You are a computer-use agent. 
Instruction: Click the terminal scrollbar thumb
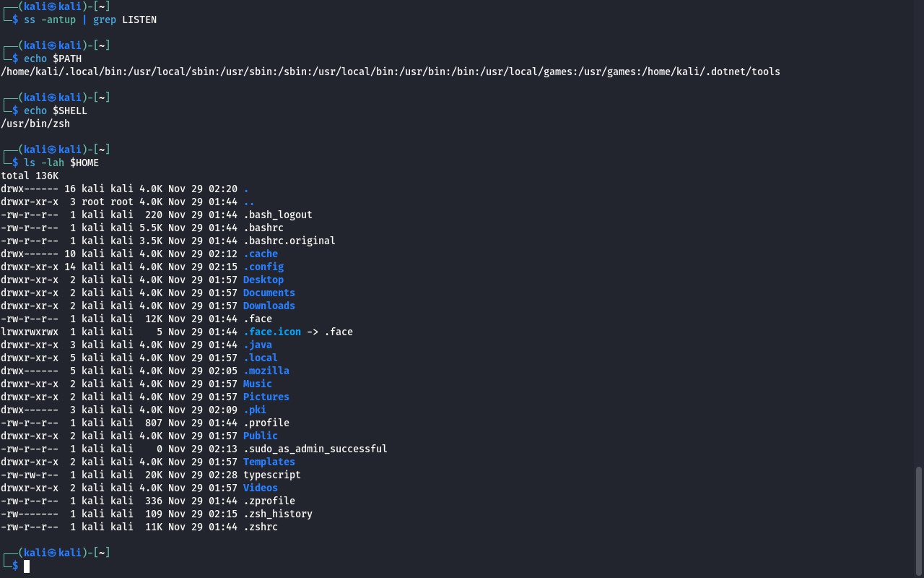[x=918, y=520]
